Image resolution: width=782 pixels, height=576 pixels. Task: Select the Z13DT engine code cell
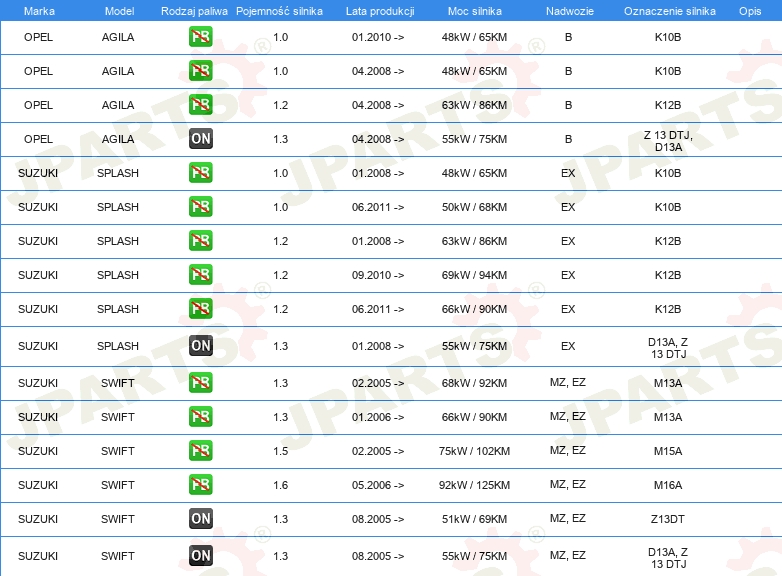[668, 519]
